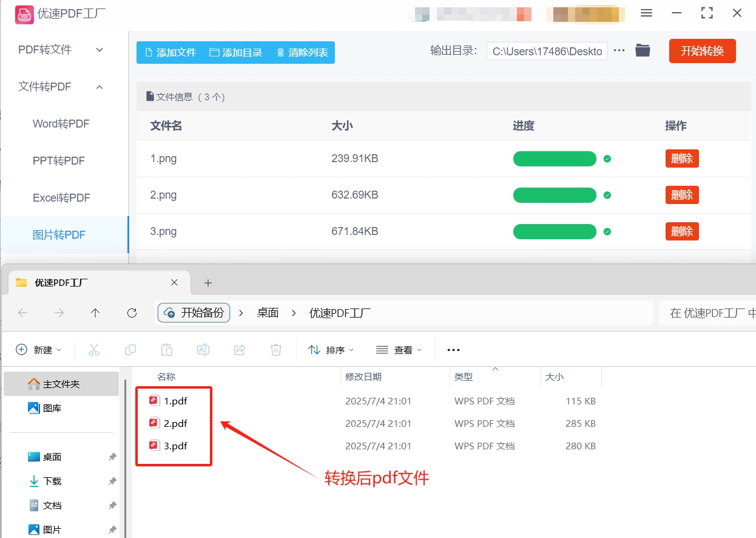Click the Share icon in Explorer toolbar
Viewport: 756px width, 538px height.
pos(239,350)
